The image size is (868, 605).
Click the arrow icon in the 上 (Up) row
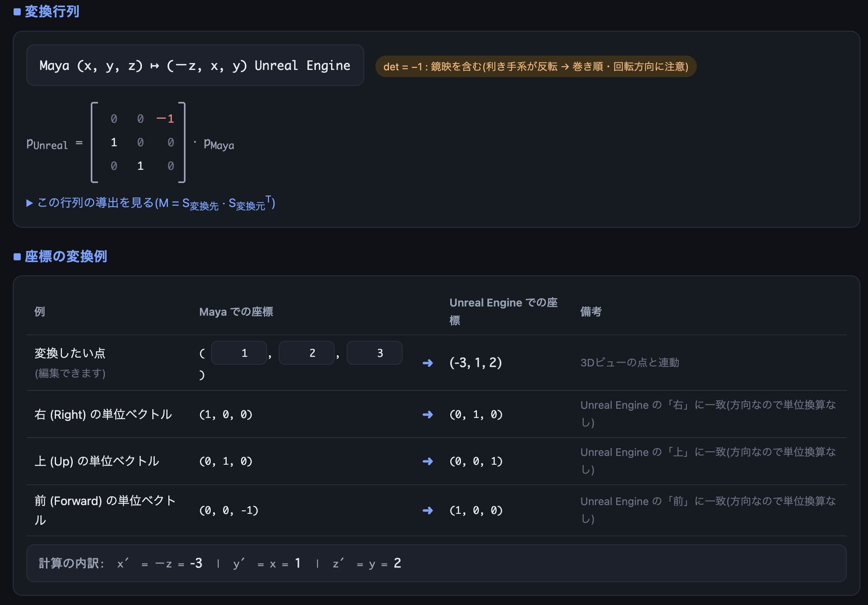pos(428,461)
